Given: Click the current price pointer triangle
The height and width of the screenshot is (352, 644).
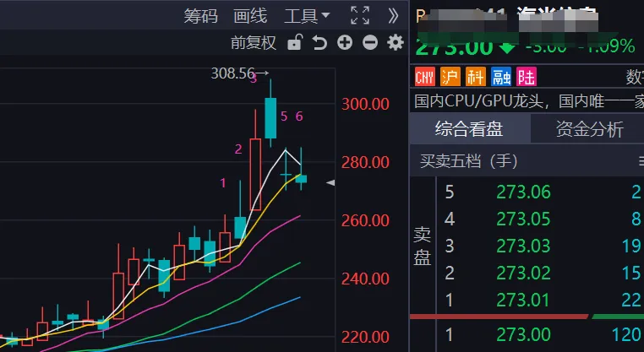Looking at the screenshot, I should pyautogui.click(x=330, y=182).
